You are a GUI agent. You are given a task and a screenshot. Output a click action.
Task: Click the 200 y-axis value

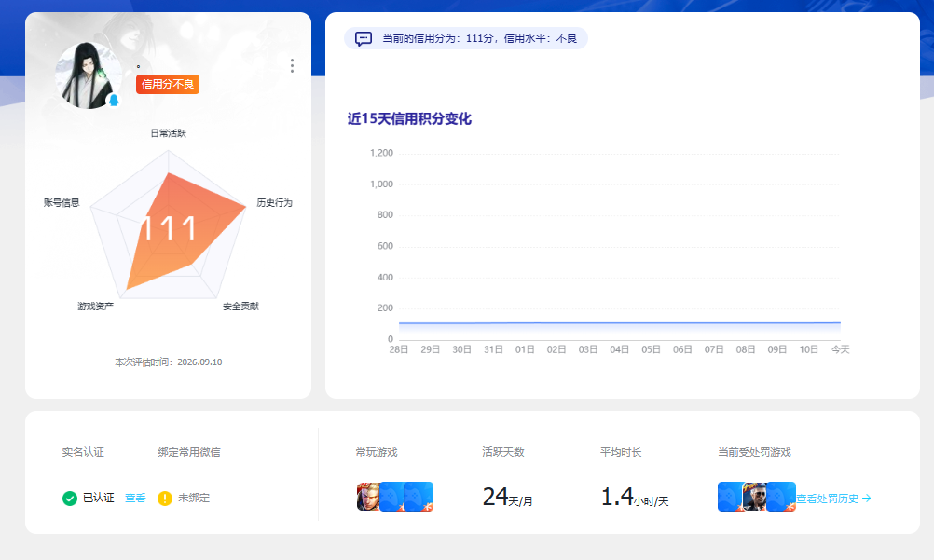coord(385,308)
